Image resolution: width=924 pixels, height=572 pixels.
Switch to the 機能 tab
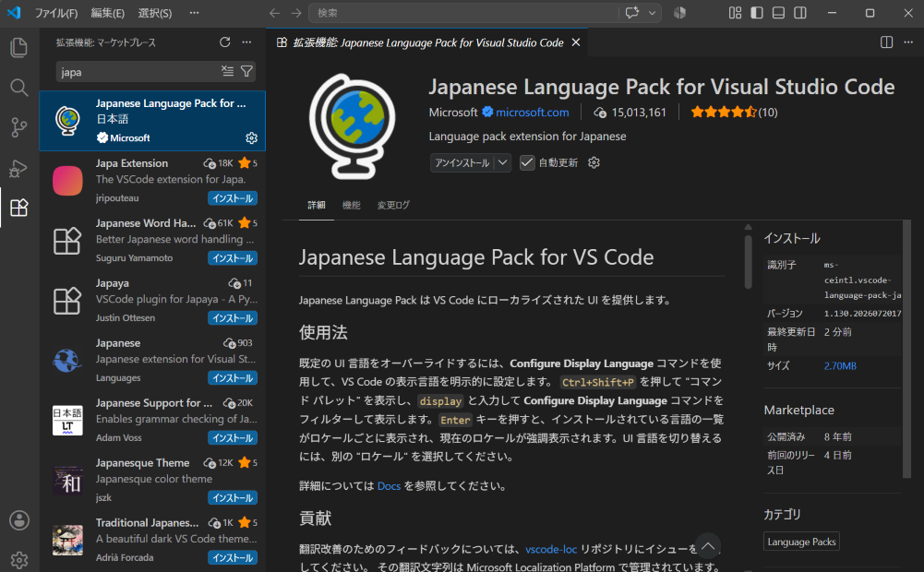pyautogui.click(x=351, y=205)
